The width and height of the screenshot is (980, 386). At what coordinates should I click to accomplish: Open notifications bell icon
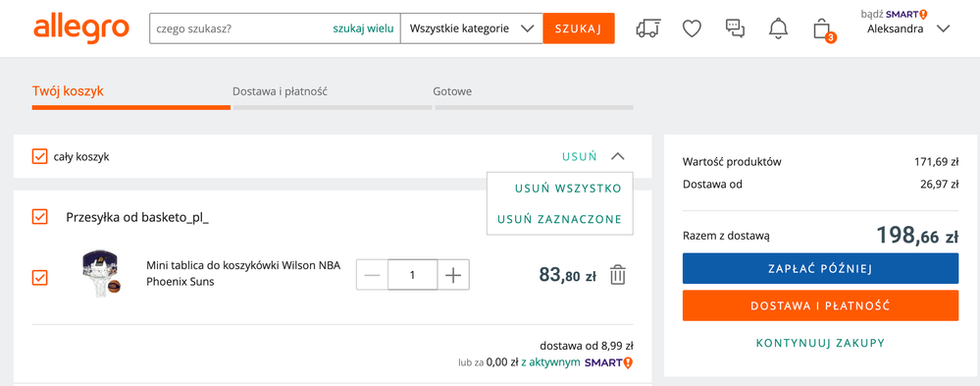click(x=778, y=28)
